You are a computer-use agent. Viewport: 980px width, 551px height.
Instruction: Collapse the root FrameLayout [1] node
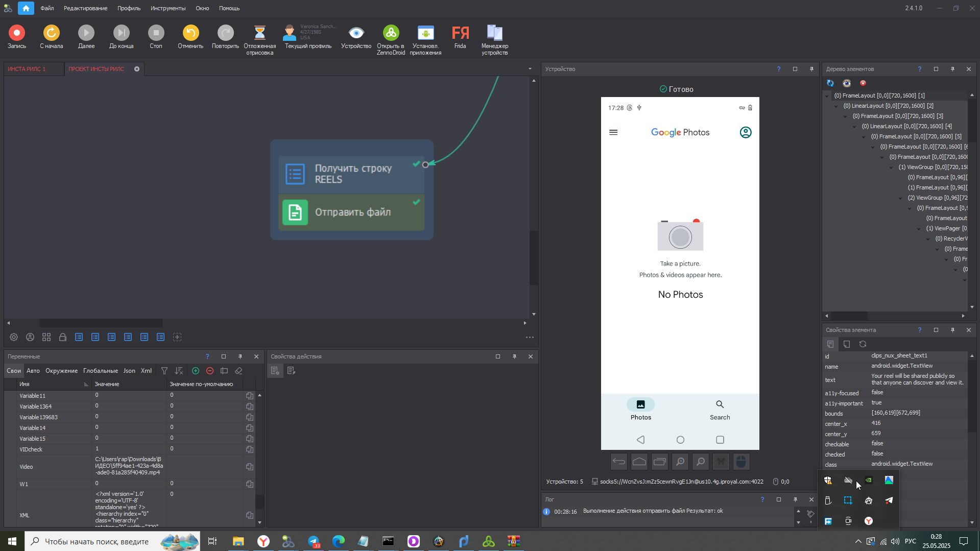click(827, 96)
